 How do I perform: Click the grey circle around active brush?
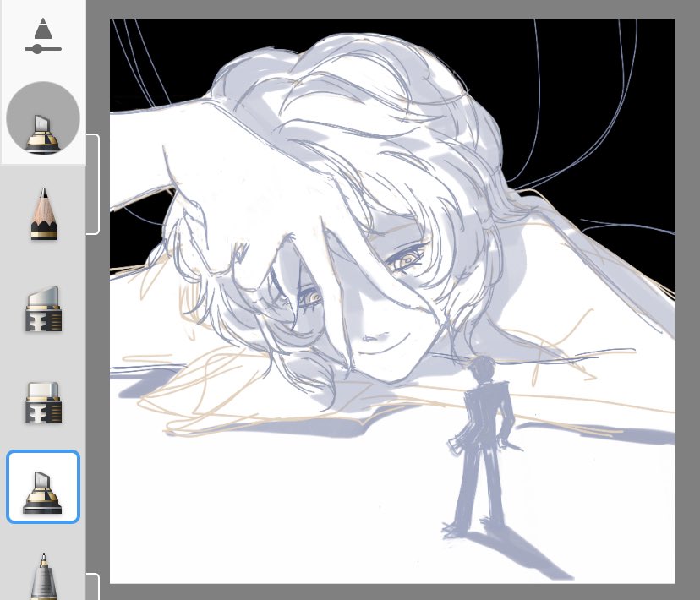pos(43,118)
